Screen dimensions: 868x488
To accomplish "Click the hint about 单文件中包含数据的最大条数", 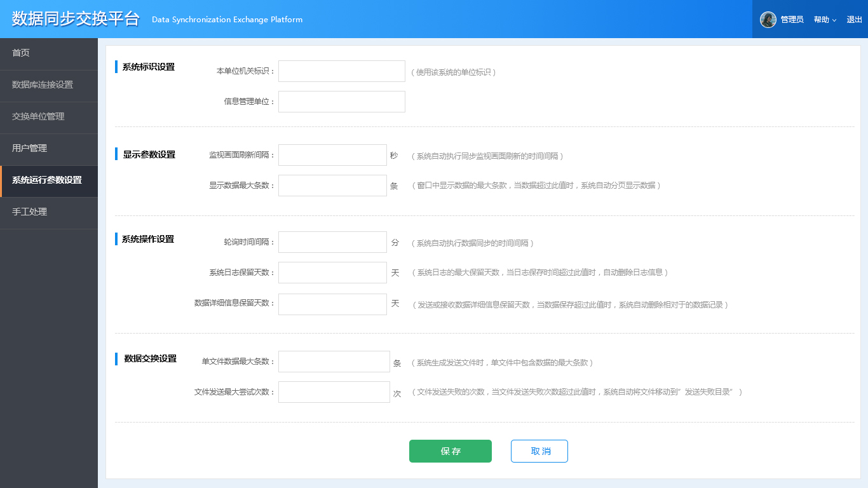I will 502,363.
